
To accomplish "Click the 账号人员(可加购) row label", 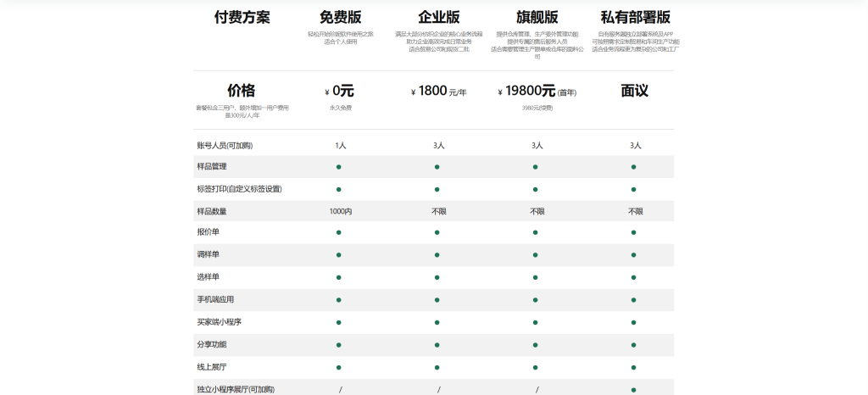I will point(225,146).
